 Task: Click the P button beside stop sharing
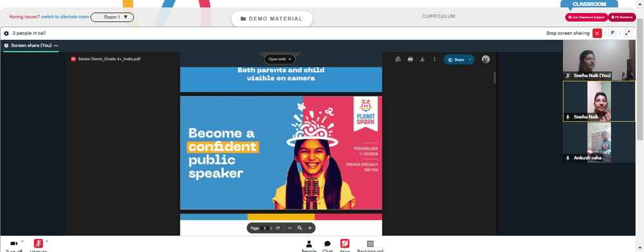612,33
